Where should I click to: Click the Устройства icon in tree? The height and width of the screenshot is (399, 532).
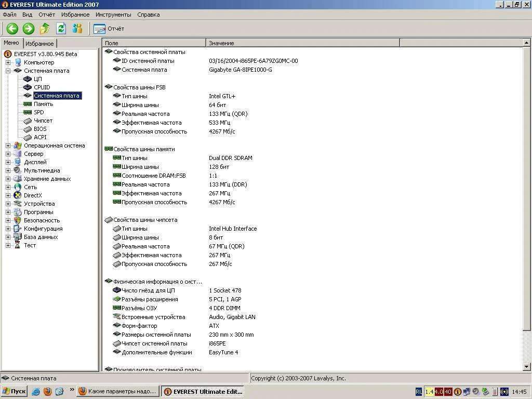18,204
